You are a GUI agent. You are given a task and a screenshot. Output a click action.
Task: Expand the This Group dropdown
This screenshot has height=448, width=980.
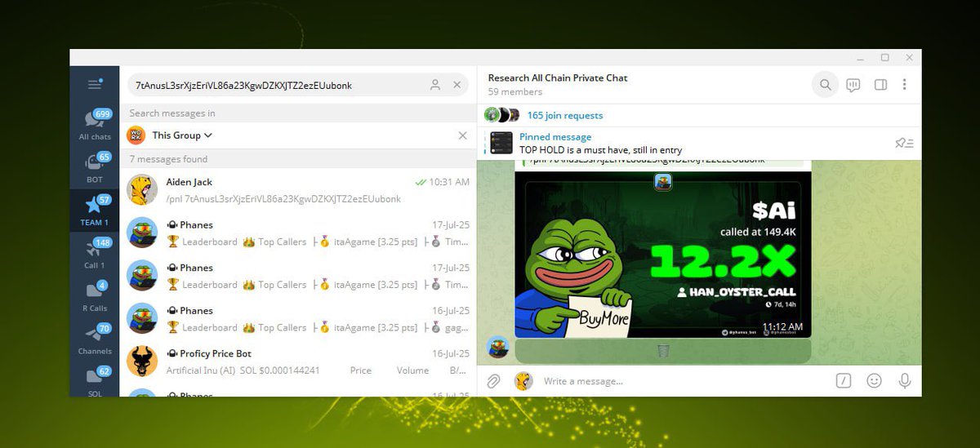coord(182,135)
